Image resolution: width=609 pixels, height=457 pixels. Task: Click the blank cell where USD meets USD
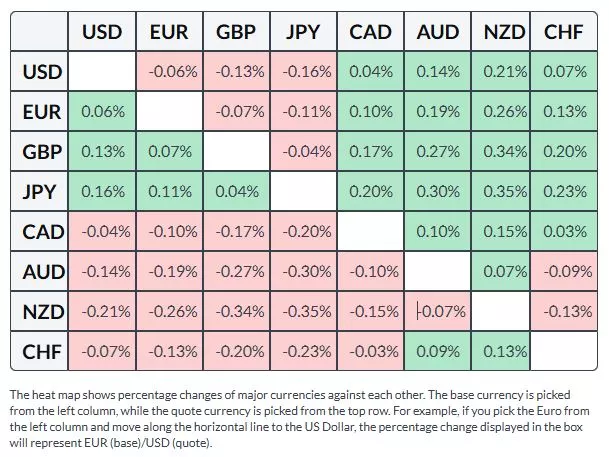(102, 72)
